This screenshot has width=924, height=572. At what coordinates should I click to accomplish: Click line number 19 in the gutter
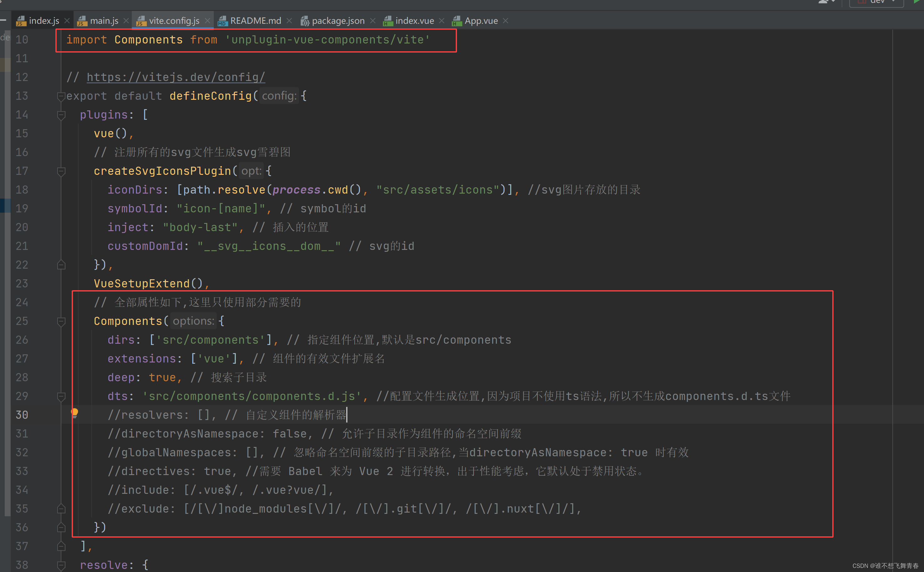click(x=22, y=209)
